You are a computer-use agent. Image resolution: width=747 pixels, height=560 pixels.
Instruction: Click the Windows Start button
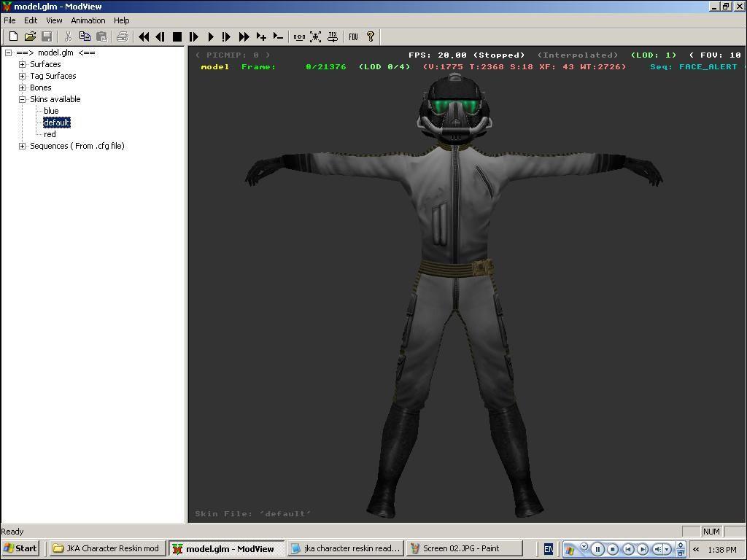(x=20, y=548)
